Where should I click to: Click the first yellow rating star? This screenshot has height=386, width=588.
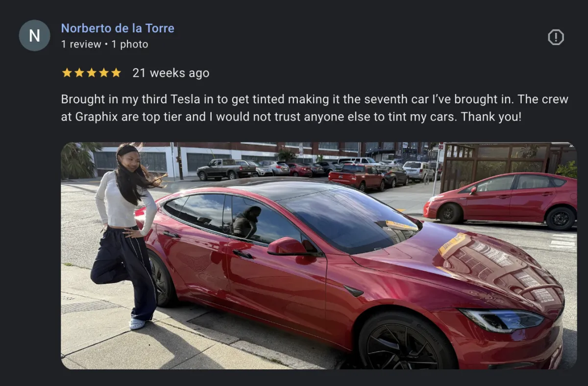[x=67, y=73]
